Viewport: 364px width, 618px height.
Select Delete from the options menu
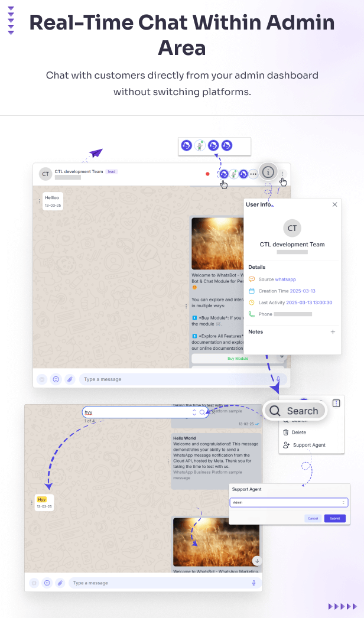tap(298, 432)
